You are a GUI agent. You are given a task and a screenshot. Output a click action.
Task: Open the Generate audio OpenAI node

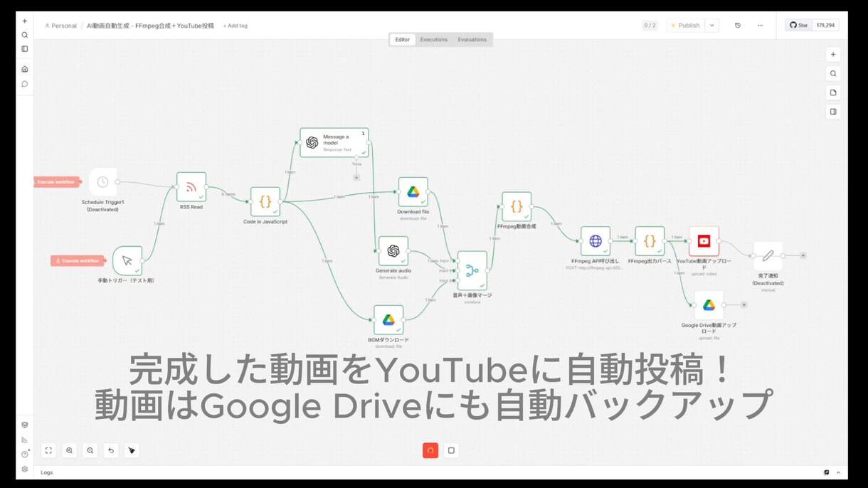pos(393,251)
